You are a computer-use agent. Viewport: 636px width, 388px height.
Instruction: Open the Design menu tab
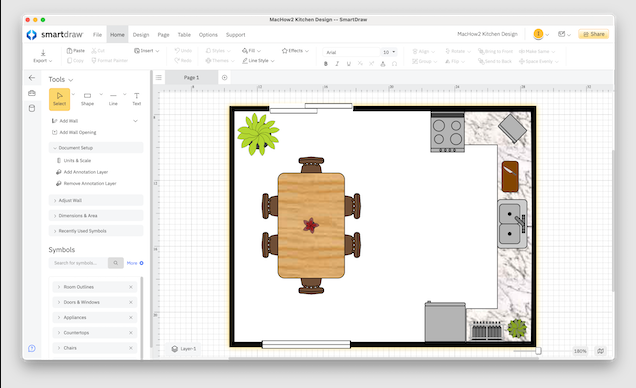141,35
